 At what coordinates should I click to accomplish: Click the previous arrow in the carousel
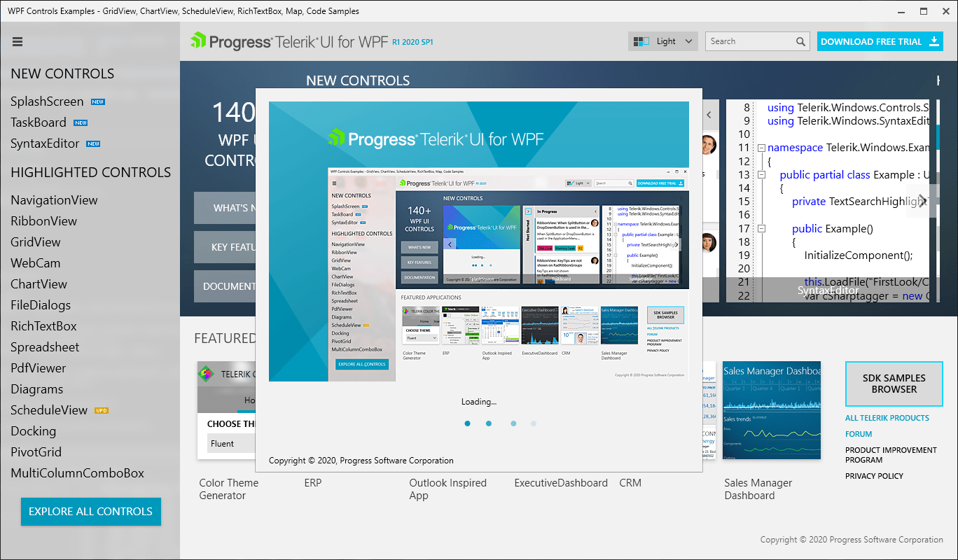[x=709, y=115]
